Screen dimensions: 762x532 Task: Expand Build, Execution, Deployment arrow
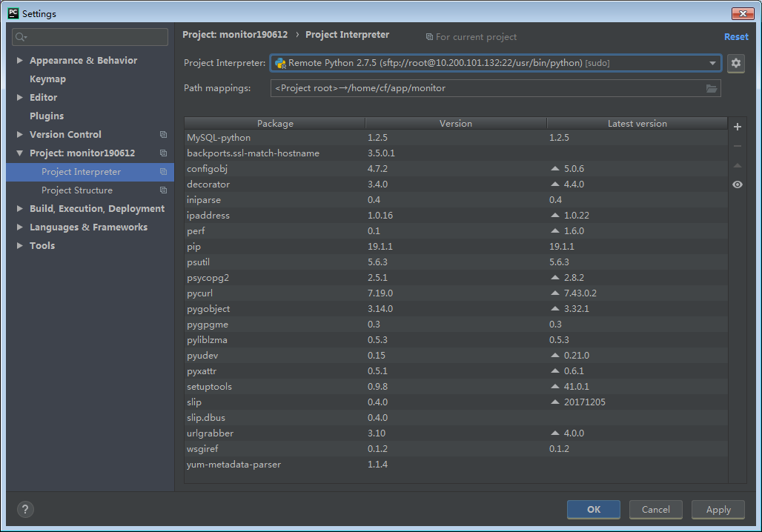tap(20, 208)
